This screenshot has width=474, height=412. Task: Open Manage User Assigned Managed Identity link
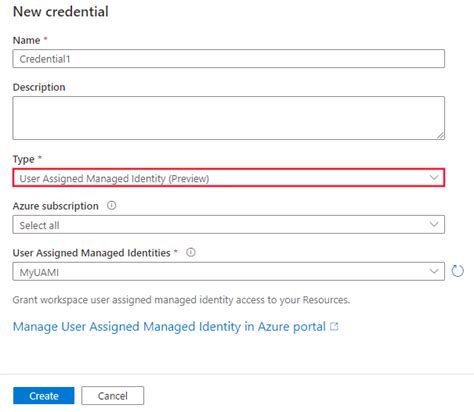click(x=169, y=327)
